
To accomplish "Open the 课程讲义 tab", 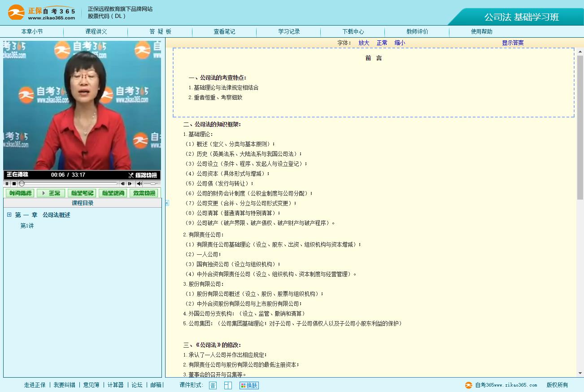I will point(96,32).
